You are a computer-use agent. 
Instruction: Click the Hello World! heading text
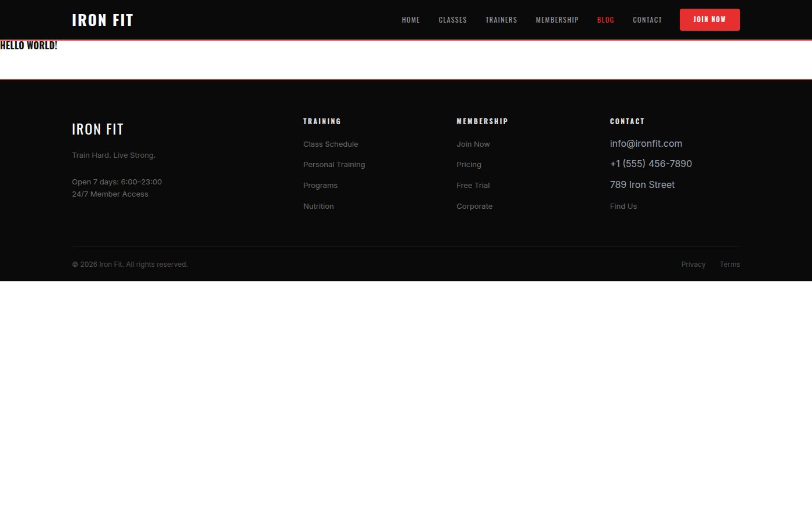[x=28, y=45]
